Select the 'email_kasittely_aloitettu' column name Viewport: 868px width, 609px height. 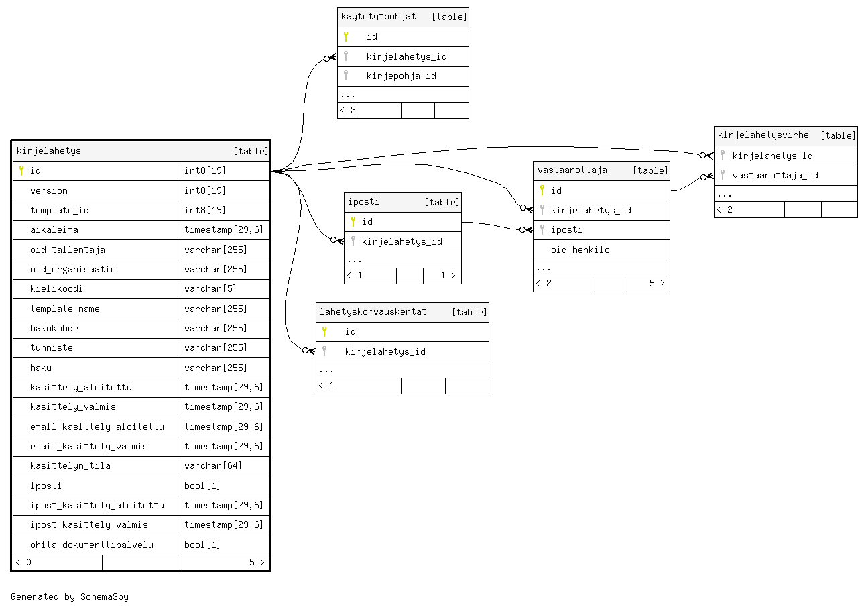(97, 427)
